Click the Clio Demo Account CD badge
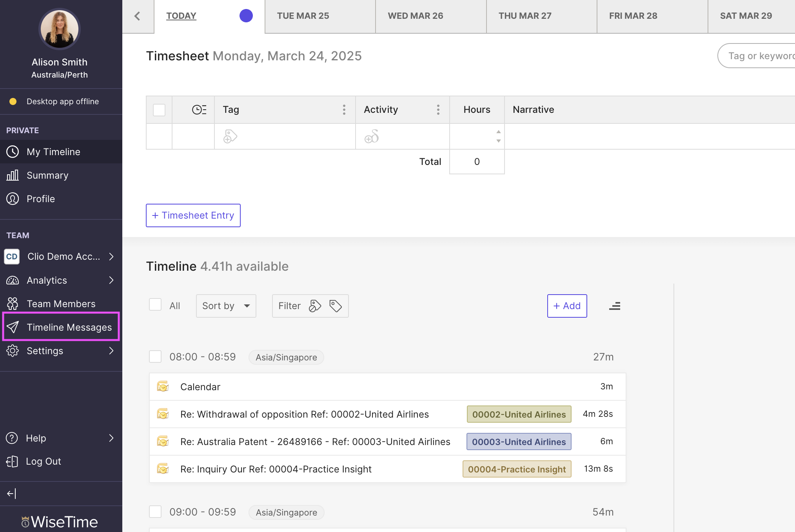 click(x=12, y=257)
